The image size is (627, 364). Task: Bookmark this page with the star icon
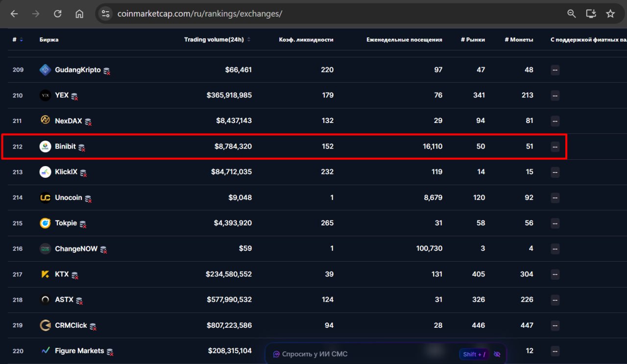pyautogui.click(x=610, y=14)
